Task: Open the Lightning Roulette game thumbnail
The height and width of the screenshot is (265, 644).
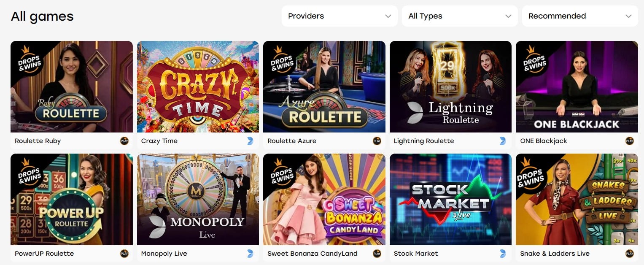Action: tap(450, 87)
